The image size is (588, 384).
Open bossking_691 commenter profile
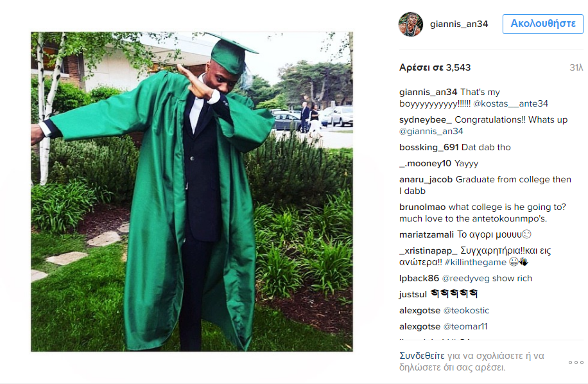point(429,148)
